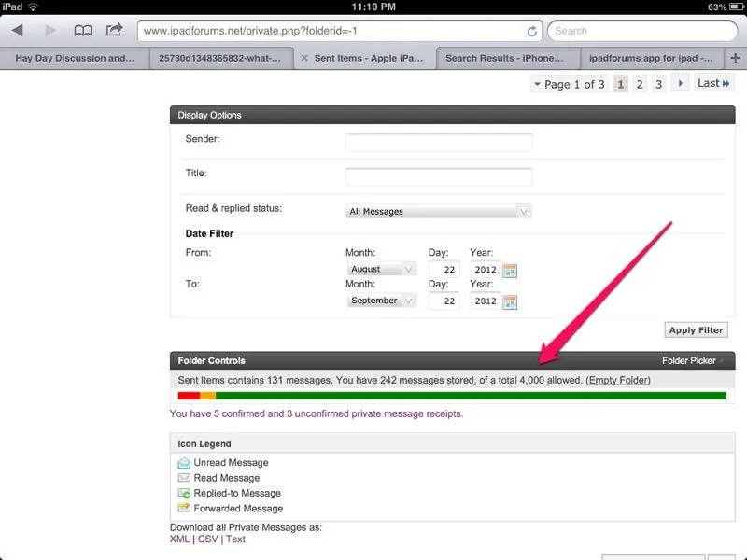Viewport: 747px width, 560px height.
Task: Open the To date calendar picker icon
Action: point(510,301)
